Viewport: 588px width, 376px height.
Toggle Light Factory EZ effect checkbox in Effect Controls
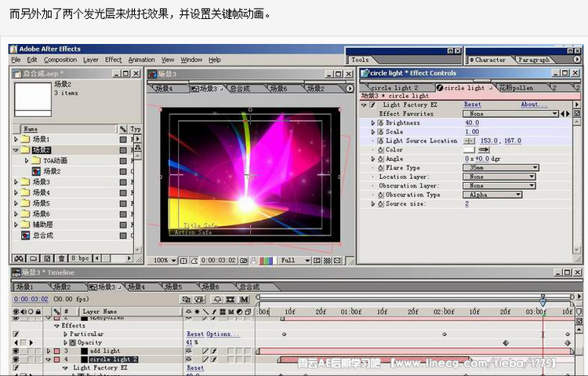pos(372,105)
